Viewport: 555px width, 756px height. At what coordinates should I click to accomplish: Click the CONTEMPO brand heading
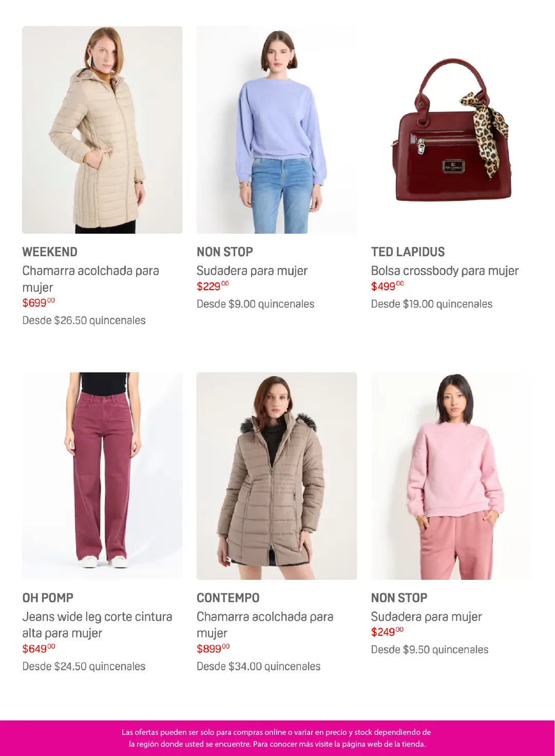228,598
